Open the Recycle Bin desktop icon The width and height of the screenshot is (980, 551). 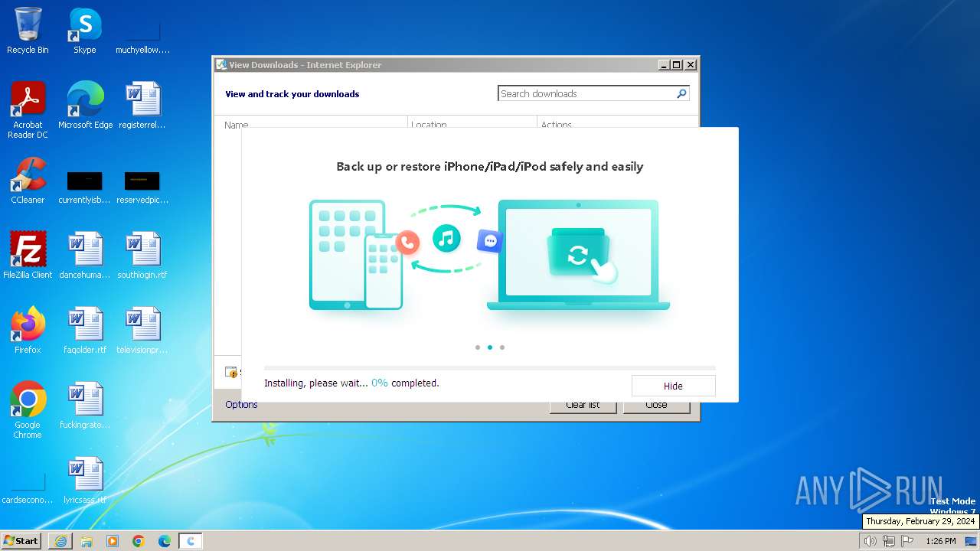[28, 31]
